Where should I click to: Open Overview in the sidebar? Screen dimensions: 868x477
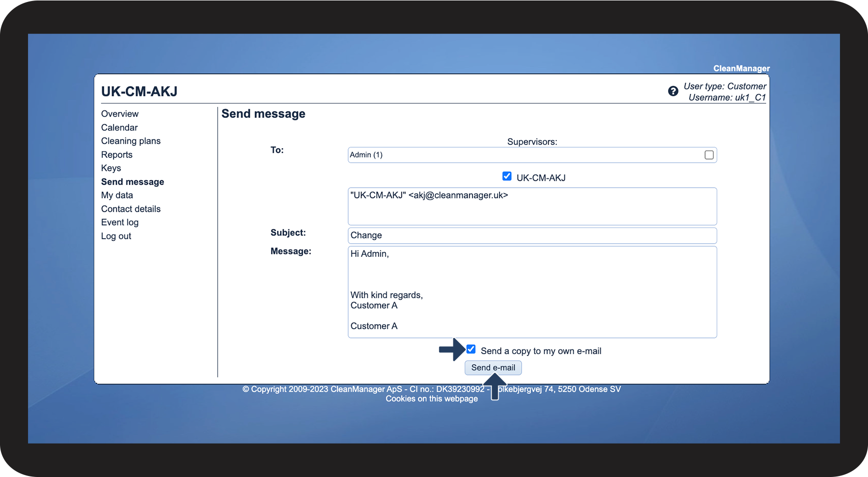[120, 114]
